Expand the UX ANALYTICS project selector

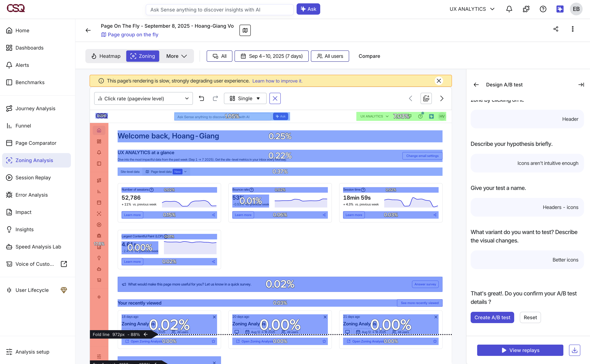[472, 9]
